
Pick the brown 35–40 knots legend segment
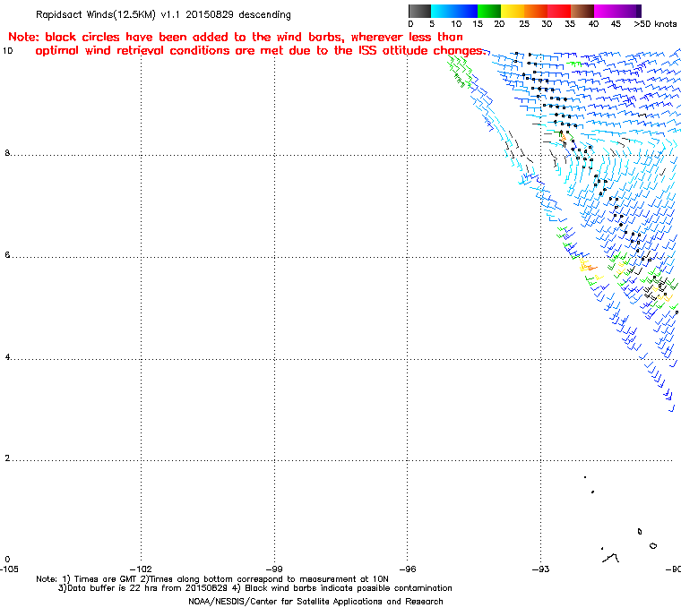pyautogui.click(x=582, y=11)
